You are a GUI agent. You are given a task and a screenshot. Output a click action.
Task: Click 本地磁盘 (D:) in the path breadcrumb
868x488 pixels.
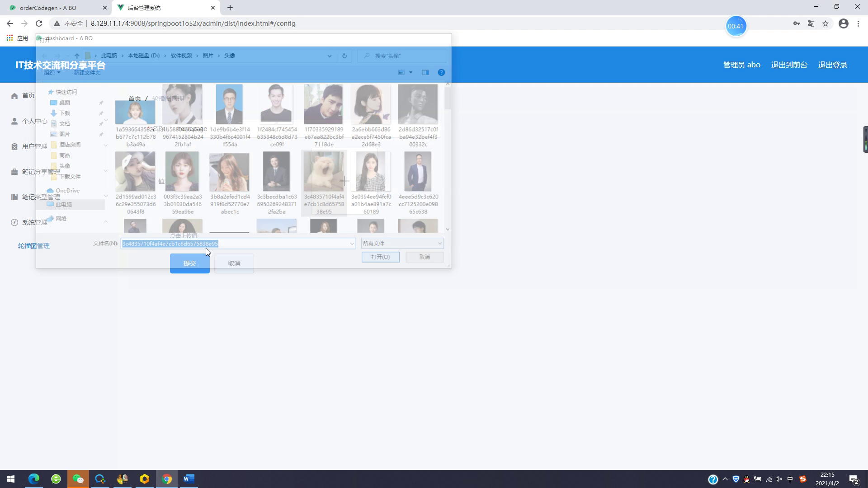[144, 56]
